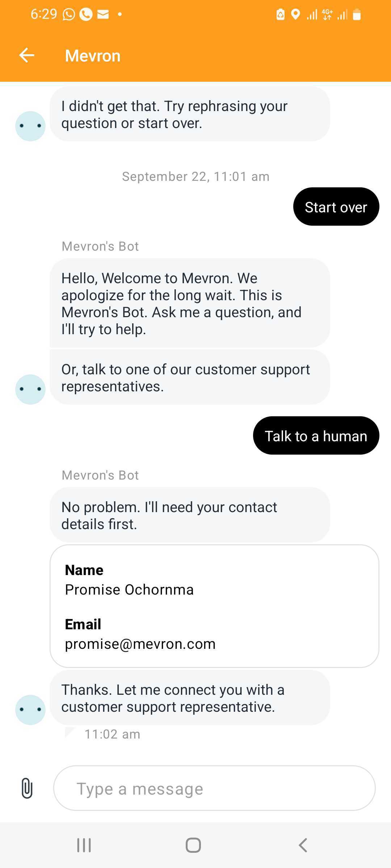Tap the Mevron chat title

pyautogui.click(x=93, y=56)
